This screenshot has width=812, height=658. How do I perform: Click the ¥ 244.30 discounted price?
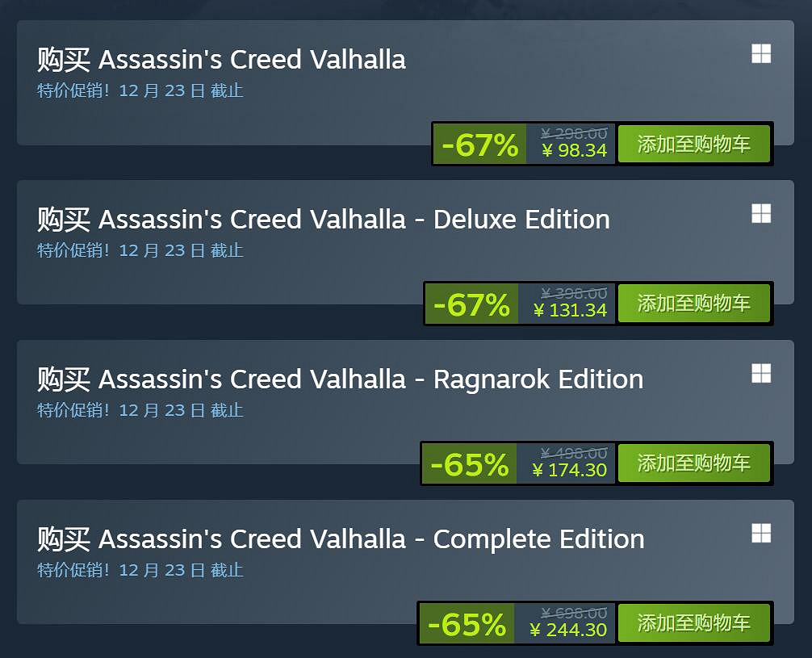(567, 630)
